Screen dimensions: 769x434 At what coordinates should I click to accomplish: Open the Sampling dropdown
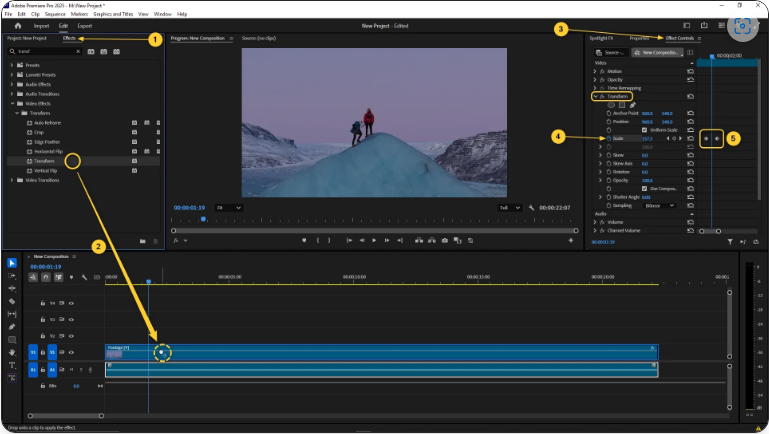(x=659, y=206)
